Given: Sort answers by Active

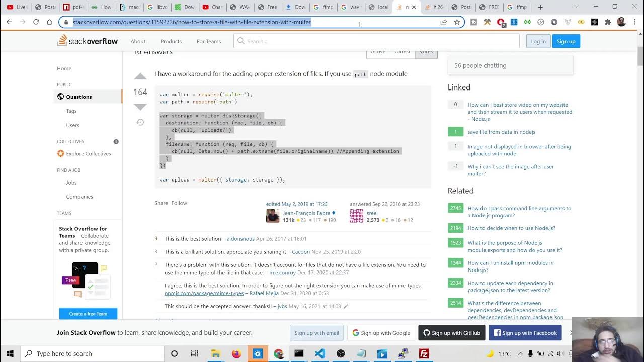Looking at the screenshot, I should pos(378,52).
